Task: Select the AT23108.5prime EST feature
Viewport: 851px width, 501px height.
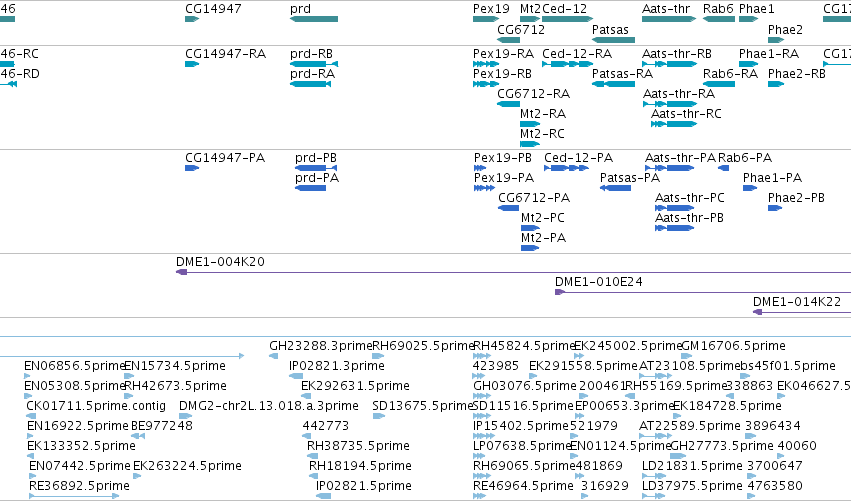Action: 656,376
